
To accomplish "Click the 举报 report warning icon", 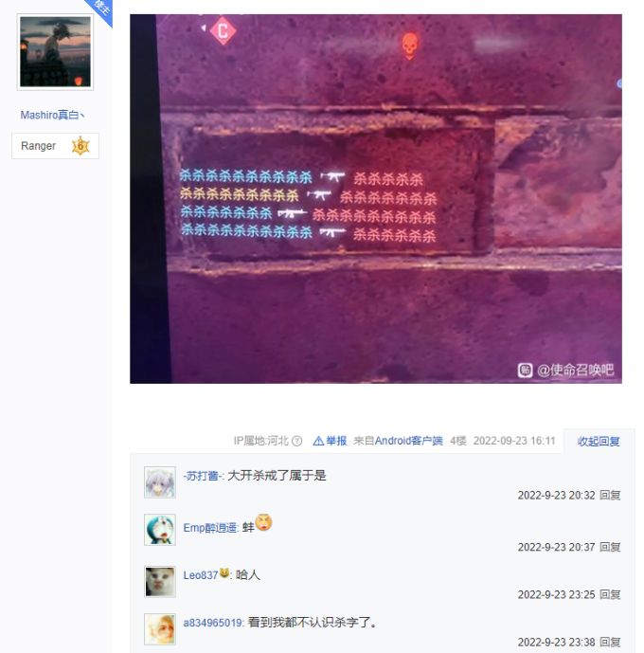I will (x=318, y=441).
